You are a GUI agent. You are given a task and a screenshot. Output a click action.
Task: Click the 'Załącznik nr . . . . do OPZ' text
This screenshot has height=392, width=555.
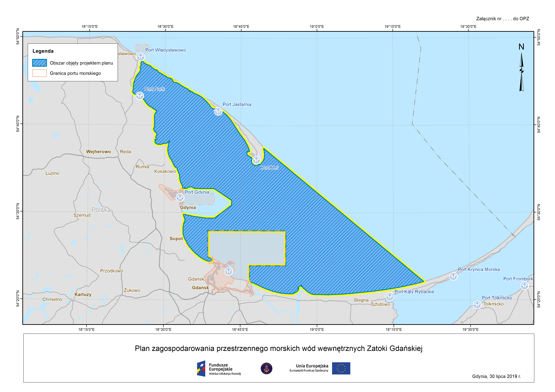coord(503,19)
